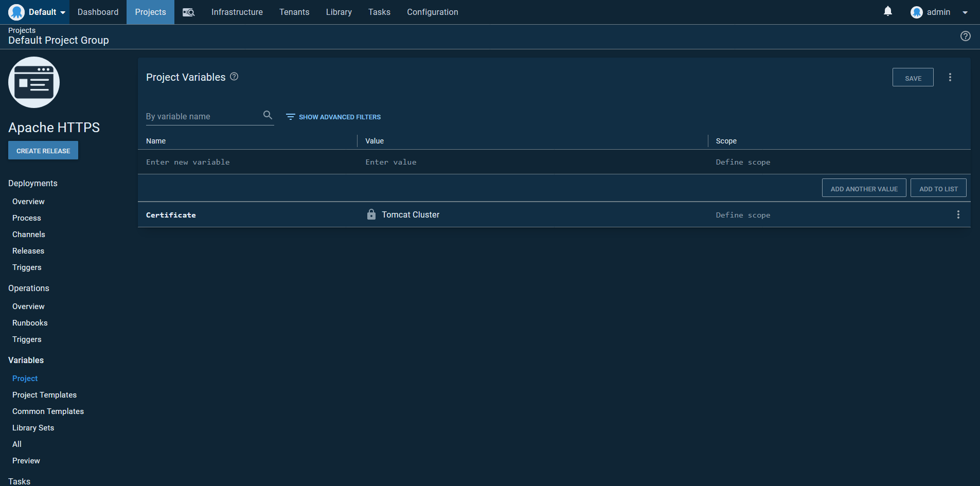Image resolution: width=980 pixels, height=486 pixels.
Task: Click the notifications bell icon
Action: 887,11
